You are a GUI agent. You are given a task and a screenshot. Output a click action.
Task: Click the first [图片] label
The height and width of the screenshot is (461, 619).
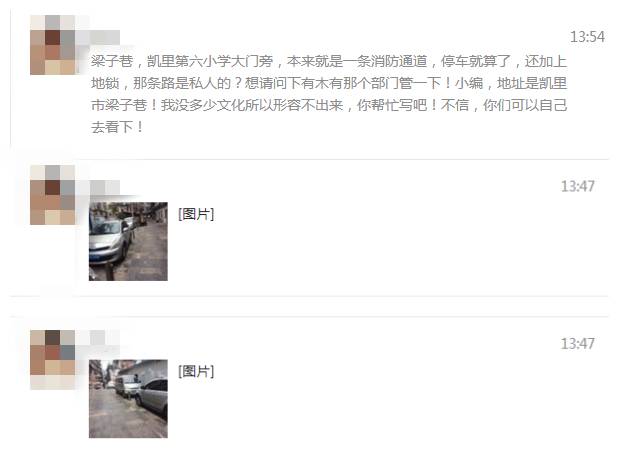pos(196,214)
